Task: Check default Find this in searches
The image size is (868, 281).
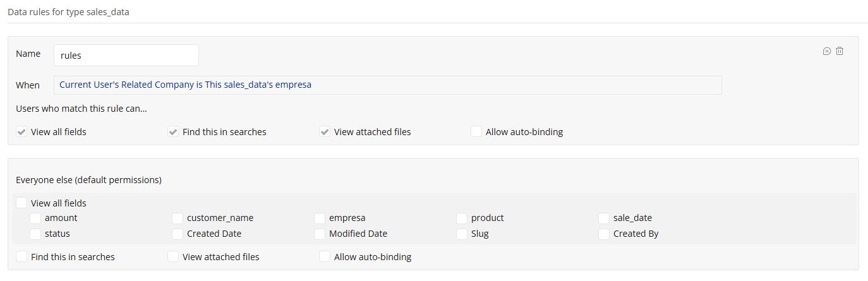Action: pos(22,257)
